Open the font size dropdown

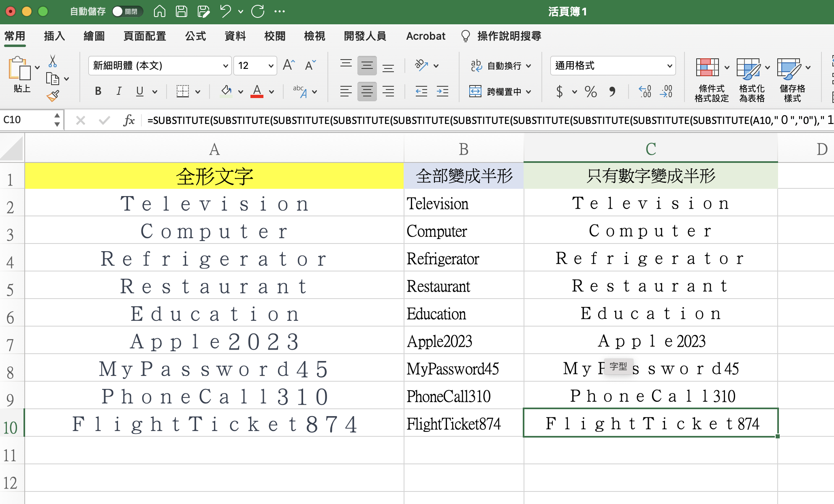(x=271, y=66)
